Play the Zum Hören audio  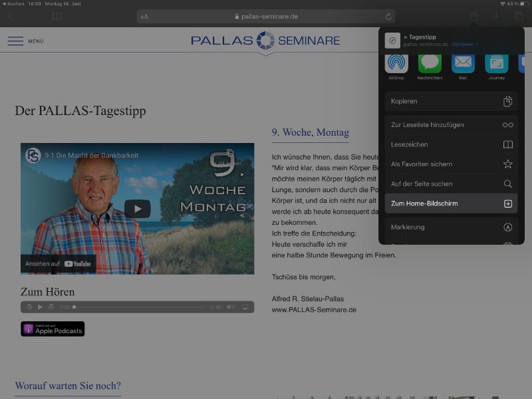click(x=40, y=307)
